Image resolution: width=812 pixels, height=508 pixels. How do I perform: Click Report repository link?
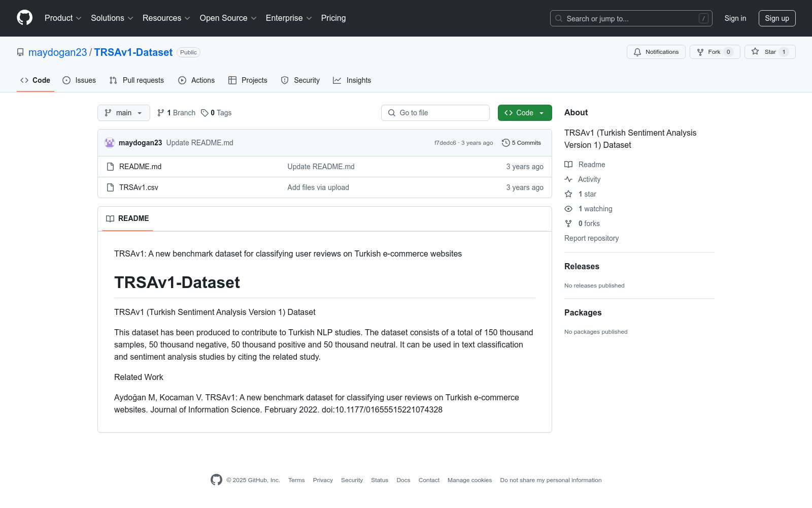(x=591, y=238)
